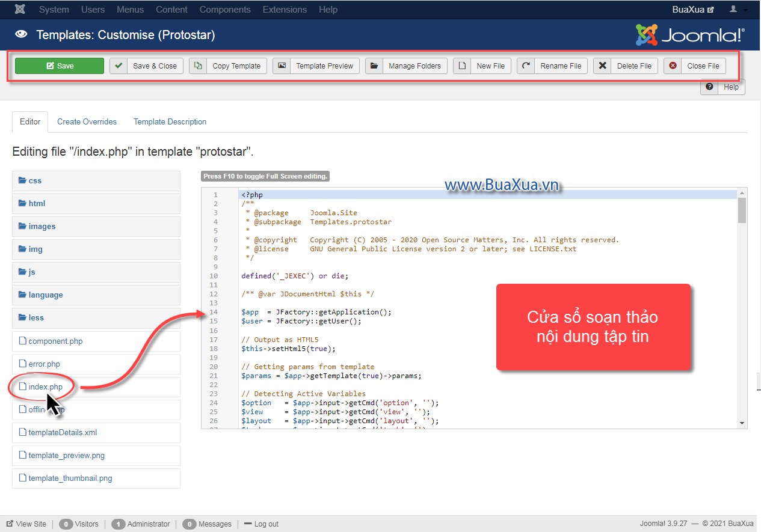Open the Components menu

pos(225,10)
